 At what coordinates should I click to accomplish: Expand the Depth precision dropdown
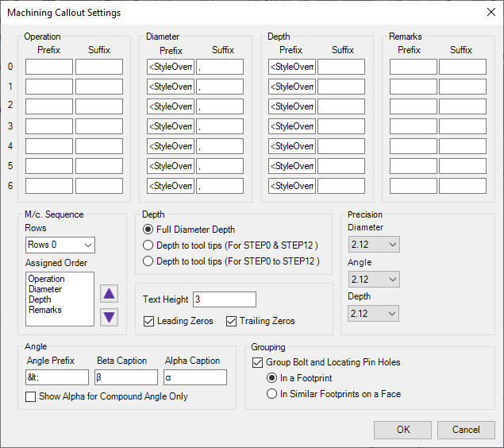point(373,314)
